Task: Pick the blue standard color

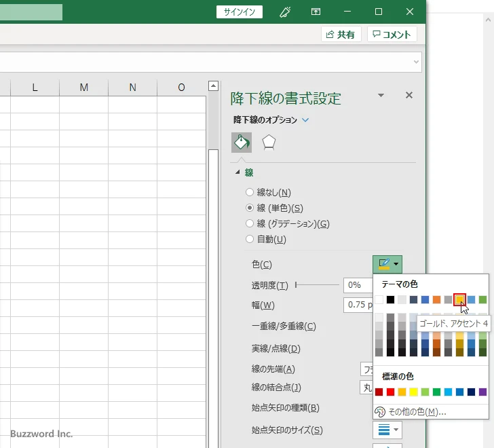Action: click(x=459, y=392)
